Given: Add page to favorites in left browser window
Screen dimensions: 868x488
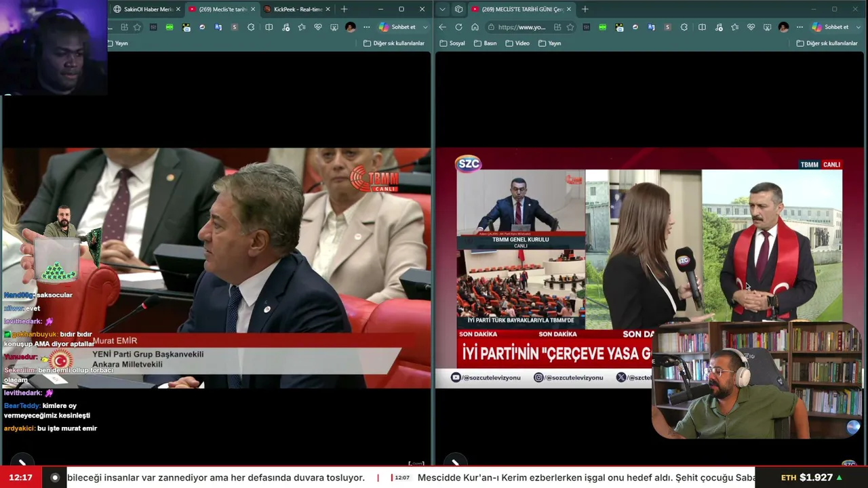Looking at the screenshot, I should 137,27.
